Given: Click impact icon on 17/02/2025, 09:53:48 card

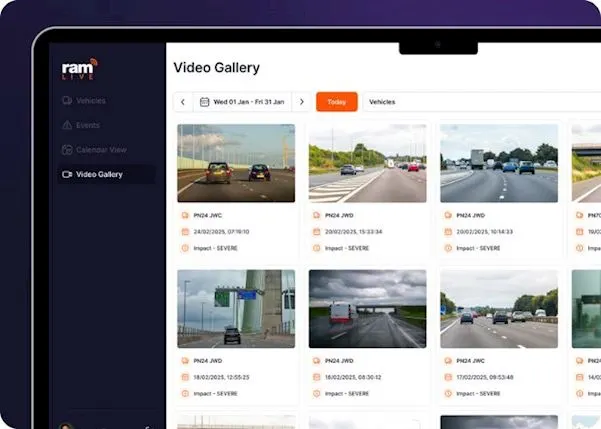Looking at the screenshot, I should [x=448, y=393].
